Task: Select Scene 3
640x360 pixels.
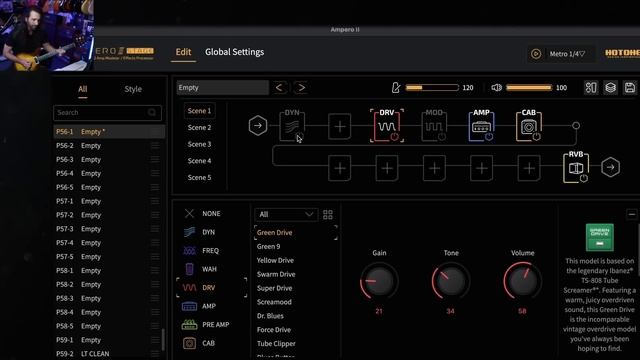Action: click(200, 144)
